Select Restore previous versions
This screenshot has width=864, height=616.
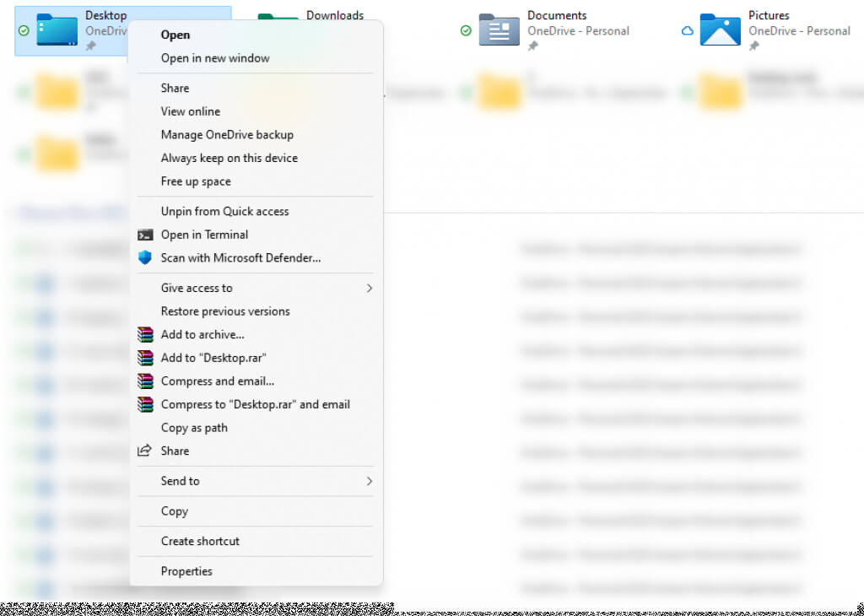point(225,311)
